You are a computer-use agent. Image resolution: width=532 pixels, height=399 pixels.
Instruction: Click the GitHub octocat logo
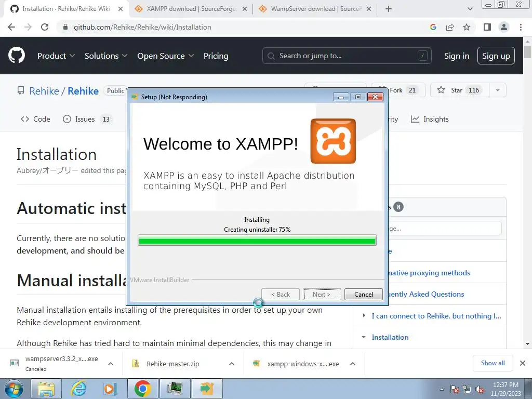tap(16, 55)
